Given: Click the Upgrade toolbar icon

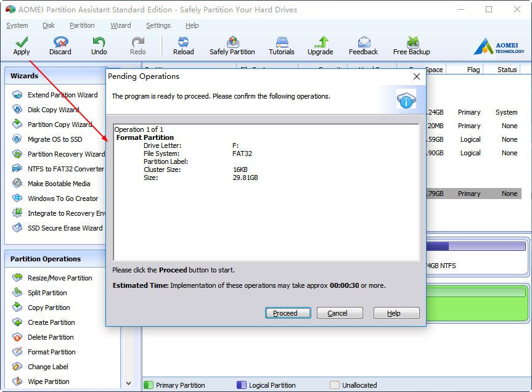Looking at the screenshot, I should (x=321, y=46).
